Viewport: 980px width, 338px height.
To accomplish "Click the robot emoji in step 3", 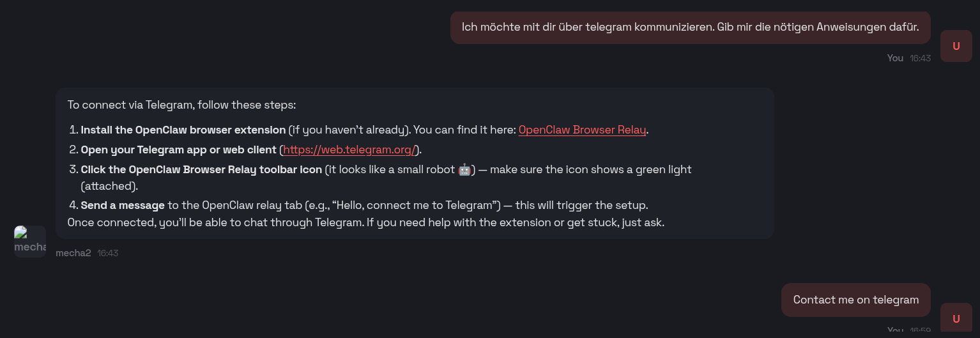I will click(x=464, y=170).
